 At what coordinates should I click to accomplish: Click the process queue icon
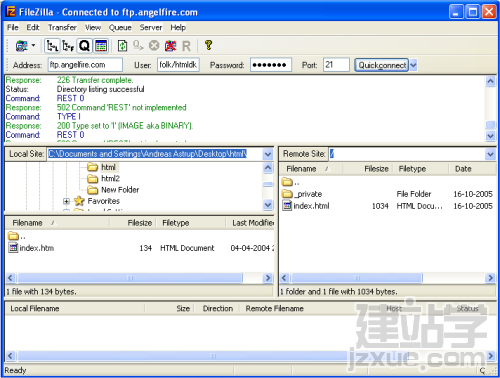tap(138, 46)
